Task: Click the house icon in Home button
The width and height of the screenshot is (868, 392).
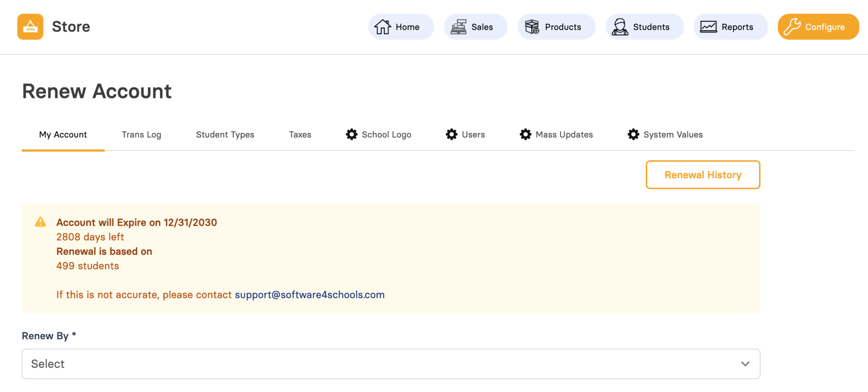Action: (382, 27)
